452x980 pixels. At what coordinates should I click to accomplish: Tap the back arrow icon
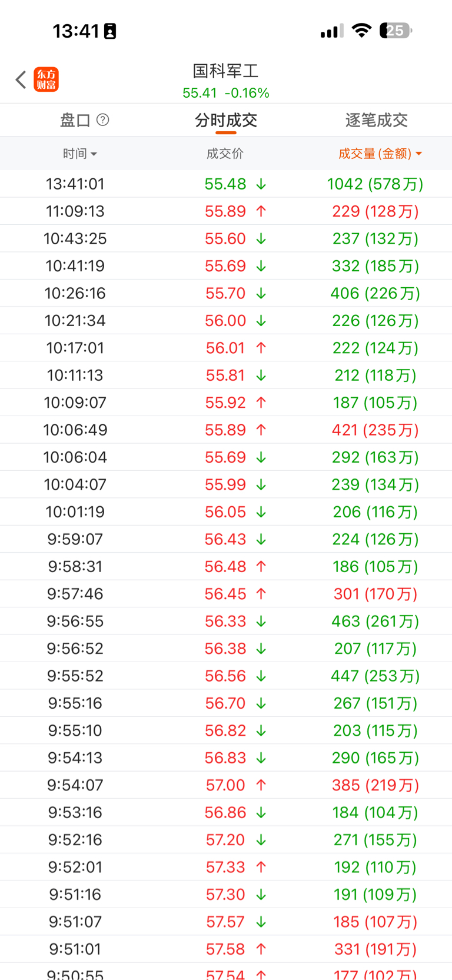coord(21,79)
